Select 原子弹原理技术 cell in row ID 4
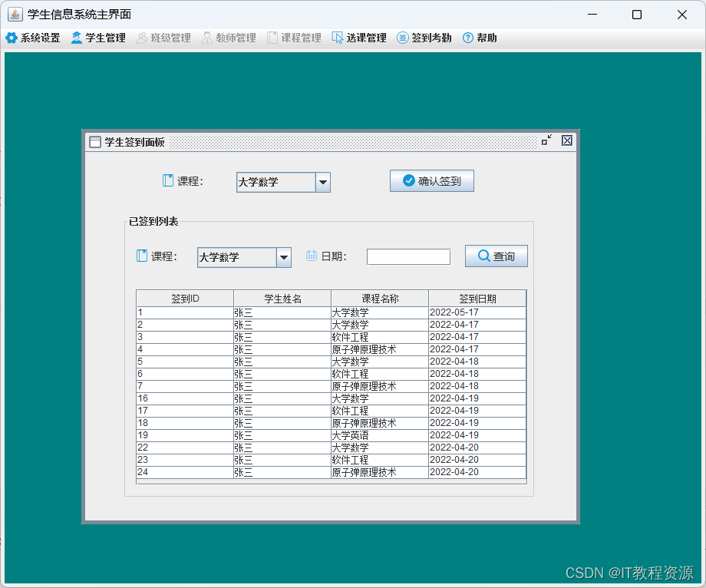The image size is (706, 588). (380, 349)
